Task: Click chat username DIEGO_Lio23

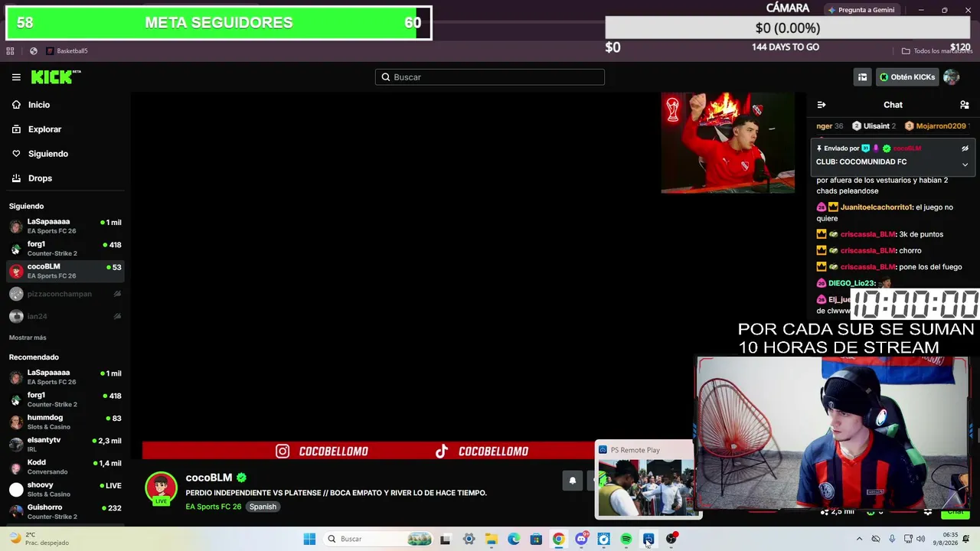Action: (851, 283)
